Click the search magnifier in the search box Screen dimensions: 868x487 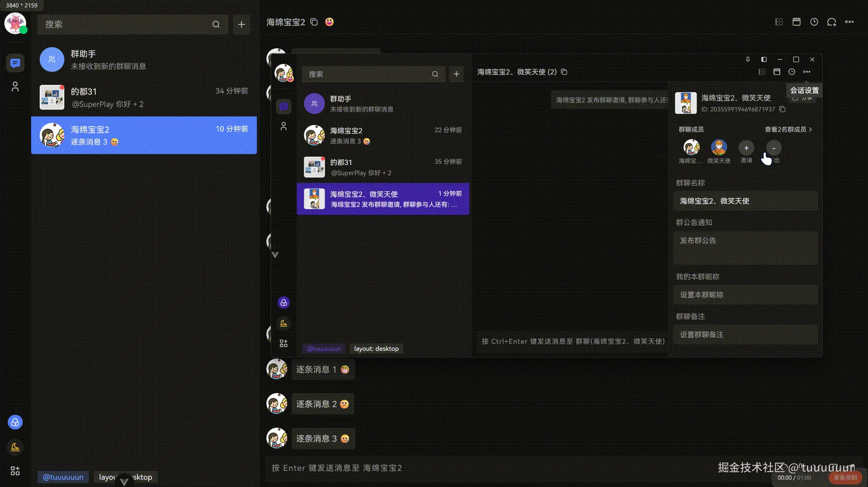pyautogui.click(x=216, y=24)
